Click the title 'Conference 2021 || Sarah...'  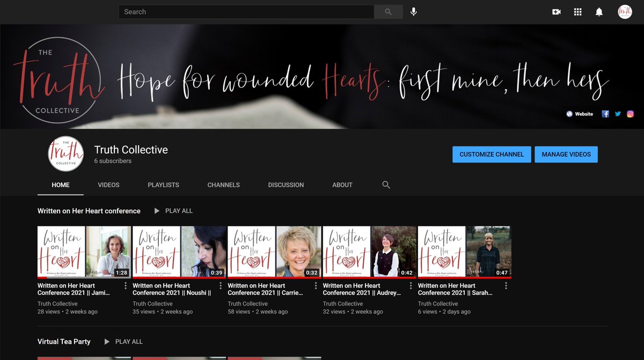(455, 293)
